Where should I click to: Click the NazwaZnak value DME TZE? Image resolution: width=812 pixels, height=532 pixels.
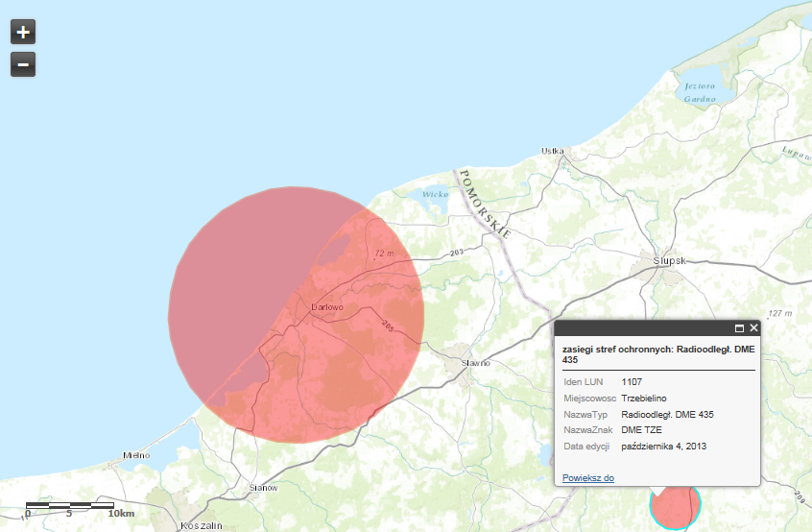click(642, 430)
